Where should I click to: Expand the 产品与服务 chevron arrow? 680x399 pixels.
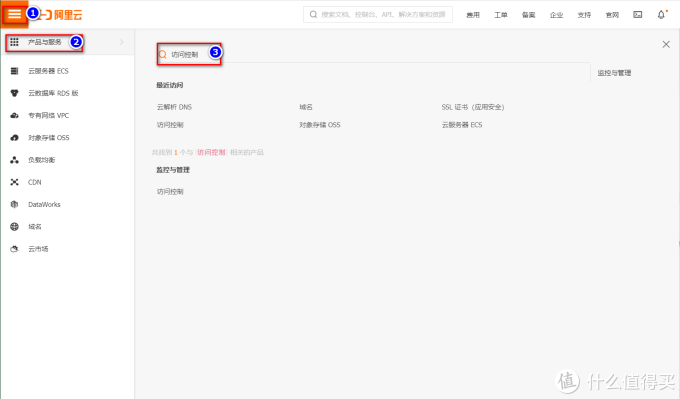click(x=121, y=42)
